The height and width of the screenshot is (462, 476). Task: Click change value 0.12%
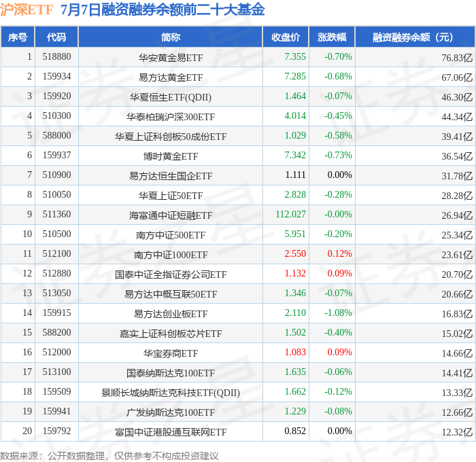pyautogui.click(x=340, y=254)
